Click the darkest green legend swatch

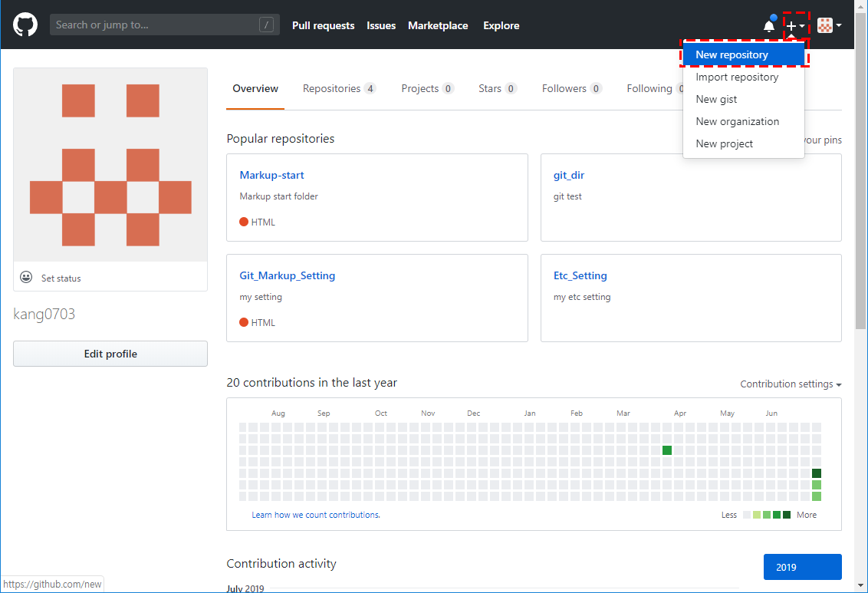pos(787,515)
